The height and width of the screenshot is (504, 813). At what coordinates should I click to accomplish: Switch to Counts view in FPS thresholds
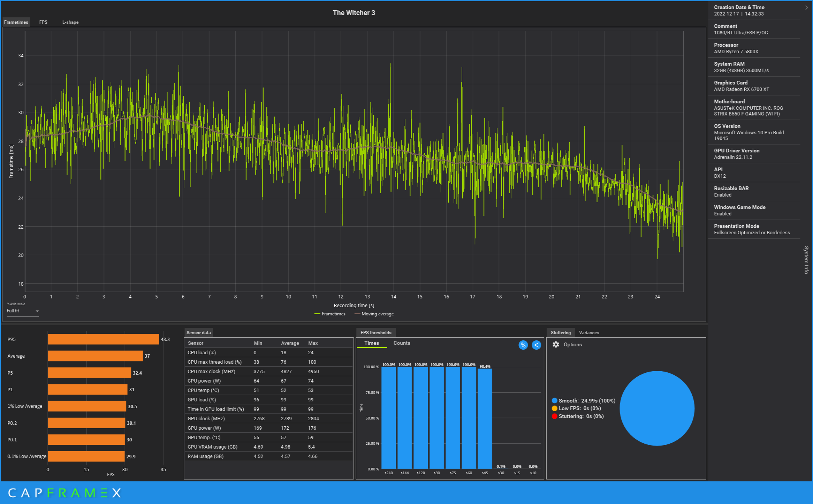[x=401, y=343]
